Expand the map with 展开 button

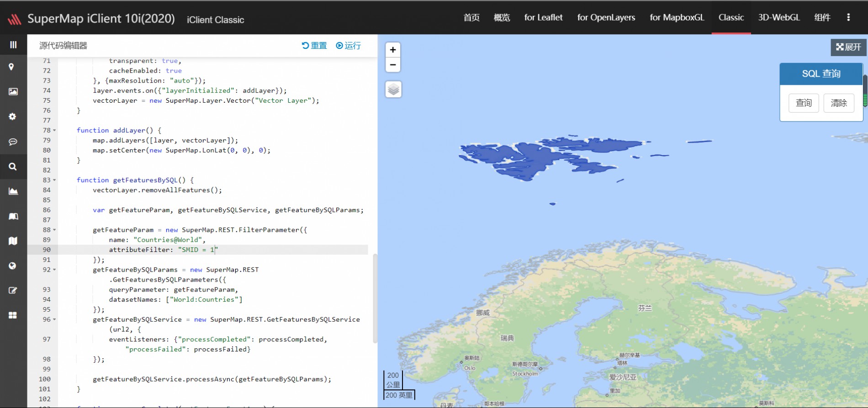tap(848, 47)
